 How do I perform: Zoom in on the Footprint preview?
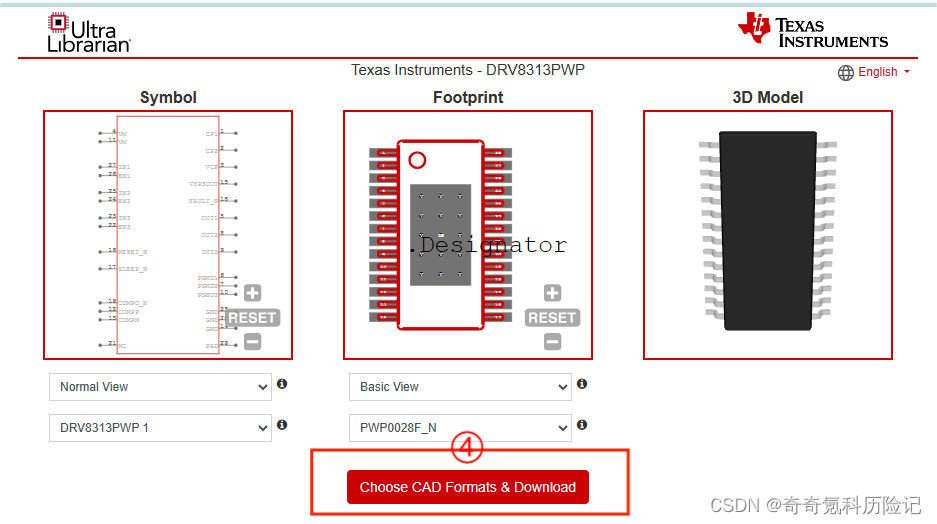[x=553, y=293]
